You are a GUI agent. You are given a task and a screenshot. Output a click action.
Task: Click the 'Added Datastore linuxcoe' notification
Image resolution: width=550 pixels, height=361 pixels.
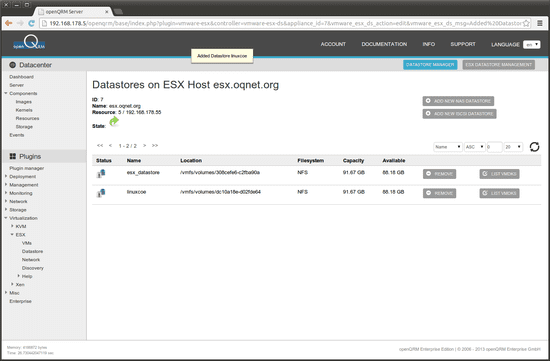222,56
